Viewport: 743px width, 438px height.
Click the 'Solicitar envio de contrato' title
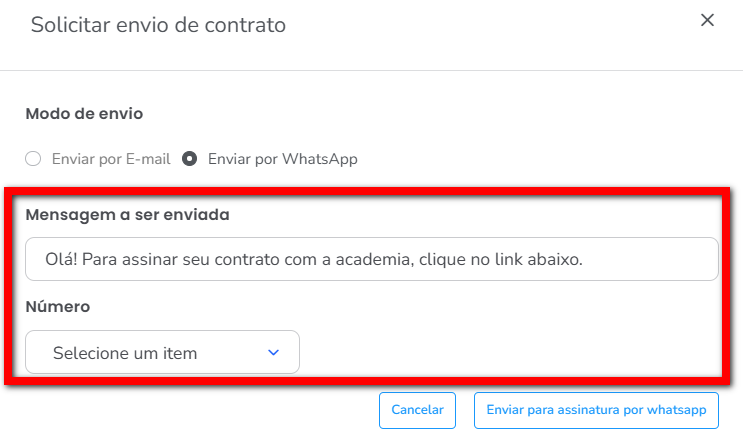[158, 25]
